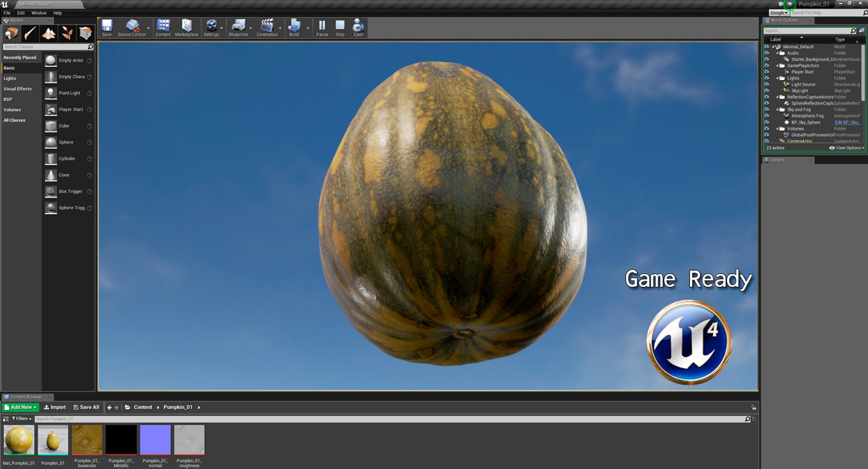The image size is (868, 469).
Task: Select the Foliage mode icon
Action: point(67,33)
